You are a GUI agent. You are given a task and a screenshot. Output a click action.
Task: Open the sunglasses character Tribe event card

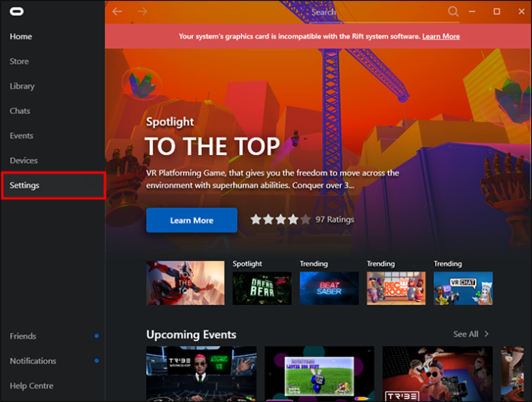[437, 373]
